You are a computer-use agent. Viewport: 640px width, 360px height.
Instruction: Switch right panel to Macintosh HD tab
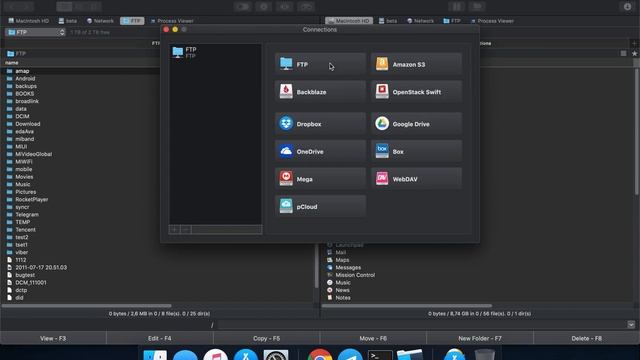349,21
